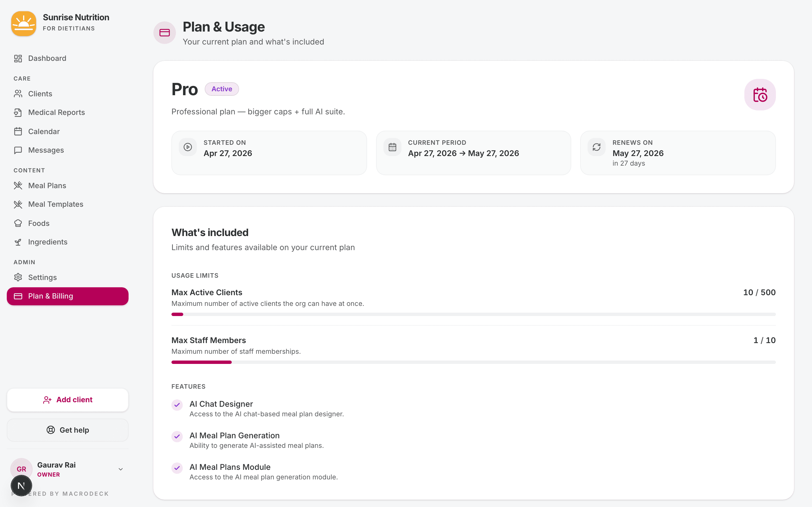Click the Max Staff Members progress bar
This screenshot has width=812, height=507.
pyautogui.click(x=473, y=362)
